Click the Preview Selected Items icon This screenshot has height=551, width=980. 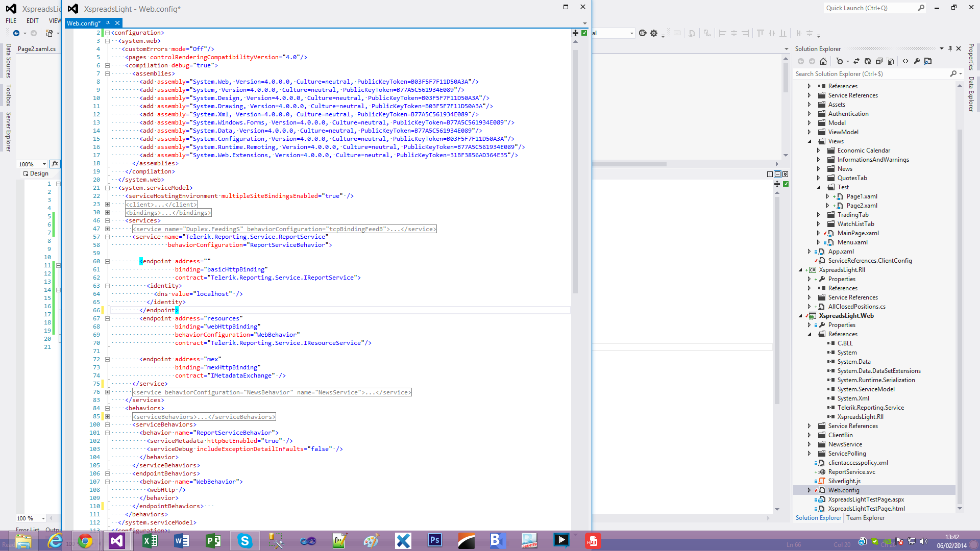pos(928,61)
